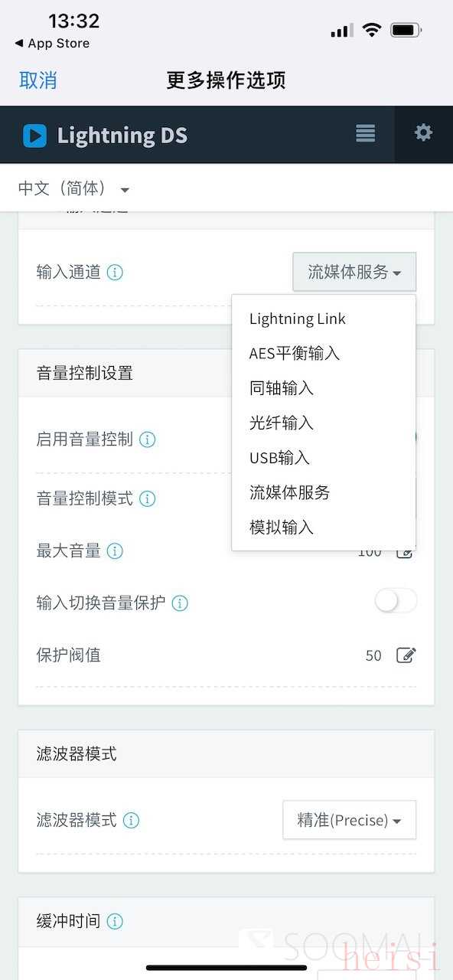Tap the Lightning DS play logo

34,136
